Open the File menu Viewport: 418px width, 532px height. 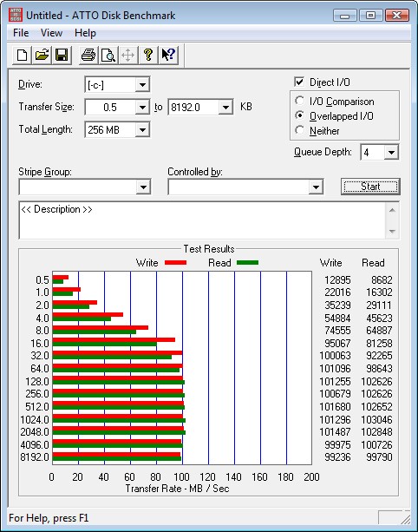point(21,33)
